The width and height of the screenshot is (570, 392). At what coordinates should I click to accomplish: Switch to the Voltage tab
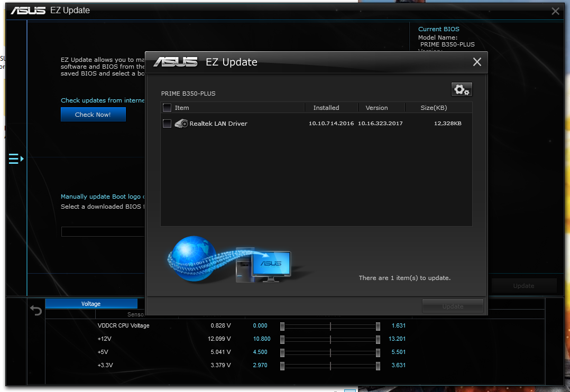(x=91, y=304)
